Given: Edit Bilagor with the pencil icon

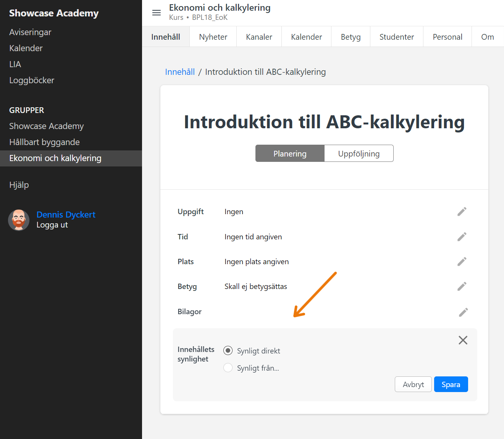Looking at the screenshot, I should pos(463,313).
